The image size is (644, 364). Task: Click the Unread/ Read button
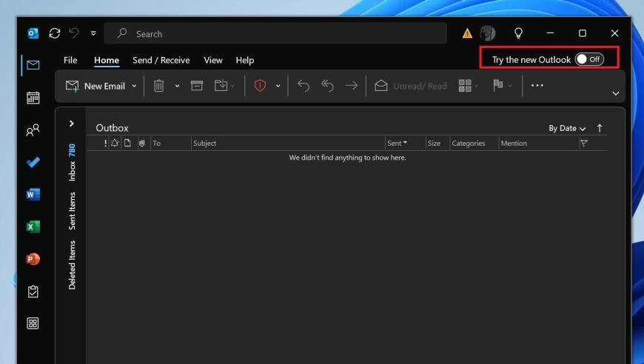pos(411,86)
